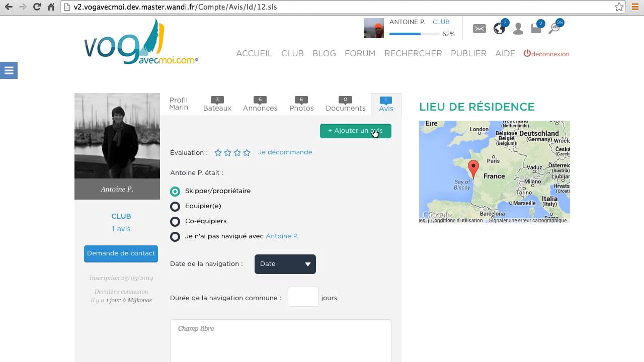This screenshot has height=362, width=644.
Task: Open the boats icon with badge 2
Action: (x=536, y=29)
